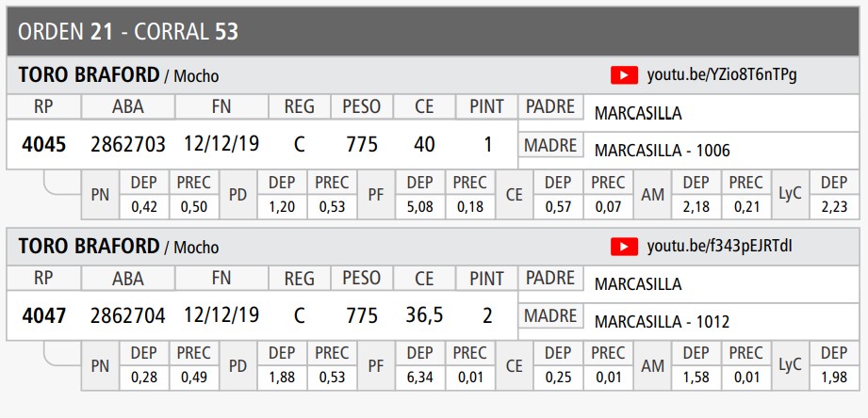Select RP number 4045

click(43, 145)
